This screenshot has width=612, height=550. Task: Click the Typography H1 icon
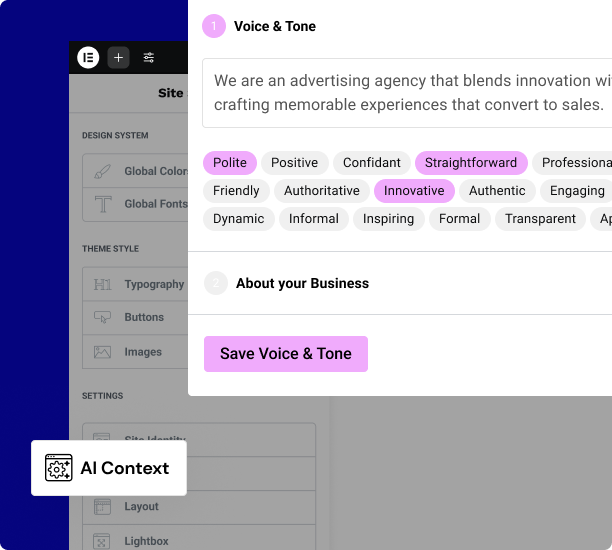click(x=102, y=284)
